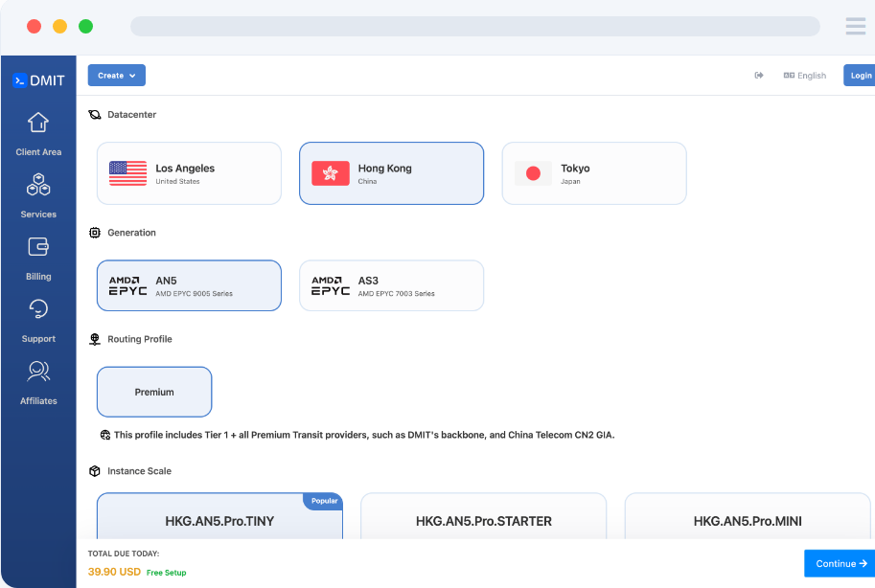Image resolution: width=875 pixels, height=588 pixels.
Task: Choose the AS3 generation
Action: [392, 285]
